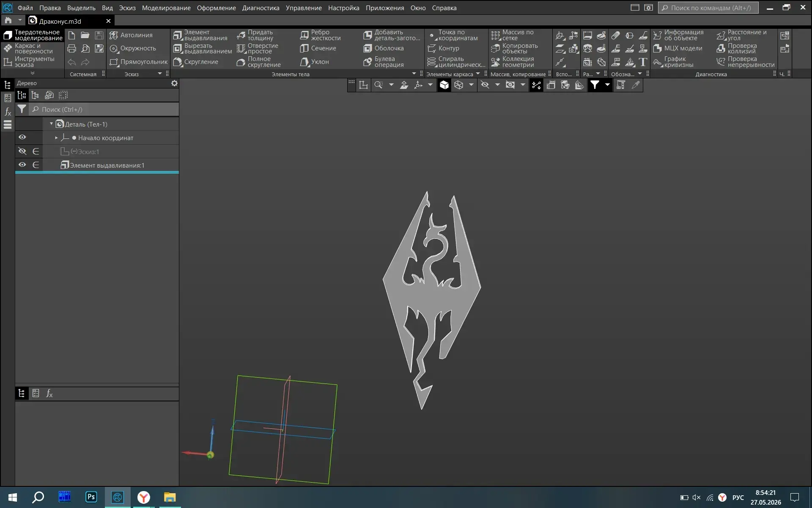The height and width of the screenshot is (508, 812).
Task: Pick the Прямоугольник rectangle tool
Action: pyautogui.click(x=139, y=62)
